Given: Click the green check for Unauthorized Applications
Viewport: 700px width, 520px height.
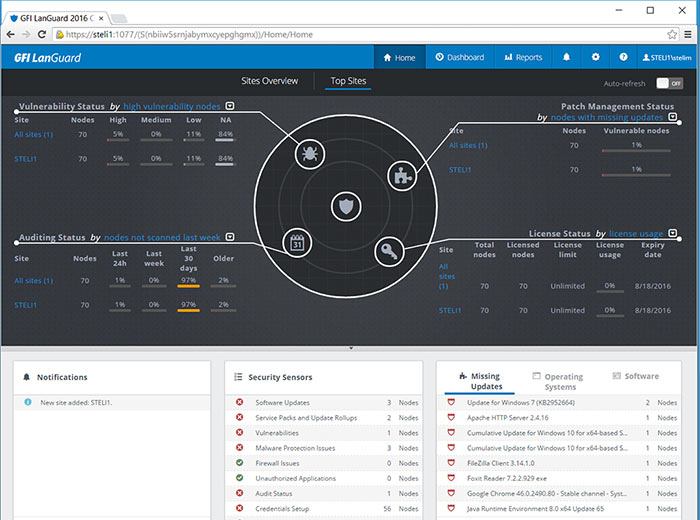Looking at the screenshot, I should tap(240, 478).
